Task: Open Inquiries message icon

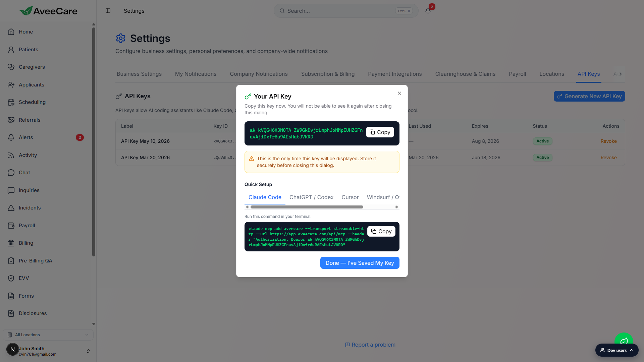Action: 11,190
